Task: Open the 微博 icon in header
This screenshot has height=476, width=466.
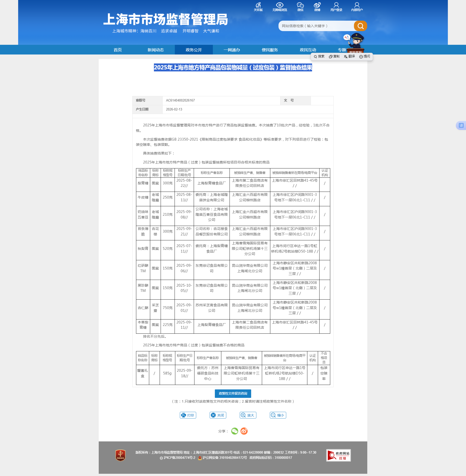Action: click(317, 7)
